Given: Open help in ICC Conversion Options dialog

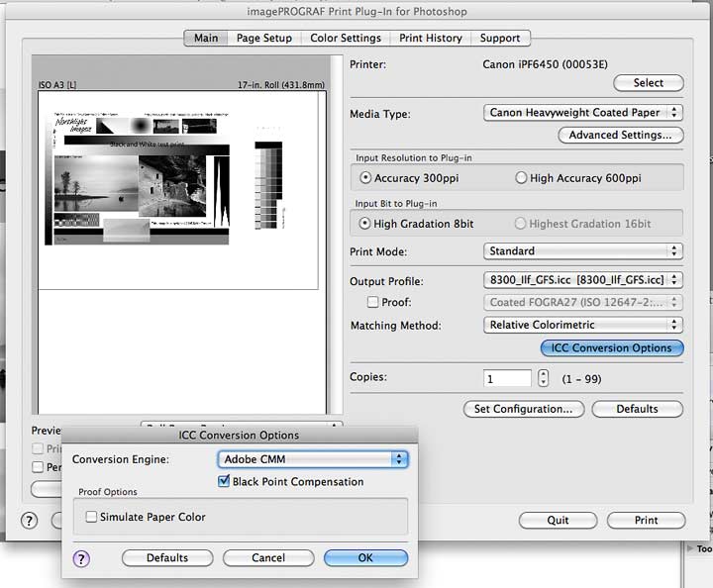Looking at the screenshot, I should tap(81, 558).
